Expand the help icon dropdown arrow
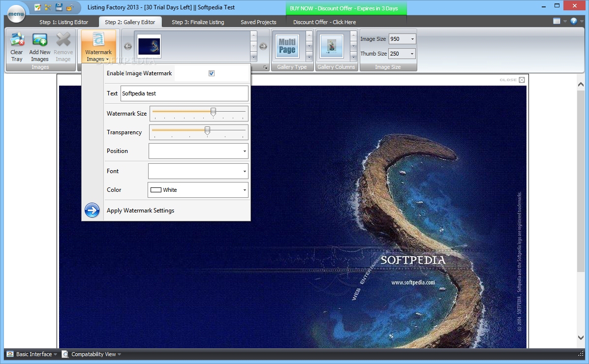 (x=581, y=22)
